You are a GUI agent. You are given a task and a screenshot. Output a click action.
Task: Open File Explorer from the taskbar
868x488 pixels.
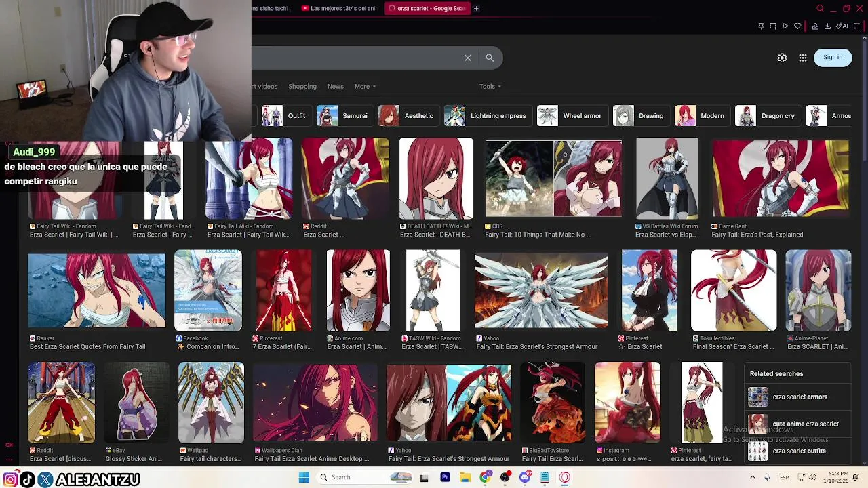coord(465,477)
